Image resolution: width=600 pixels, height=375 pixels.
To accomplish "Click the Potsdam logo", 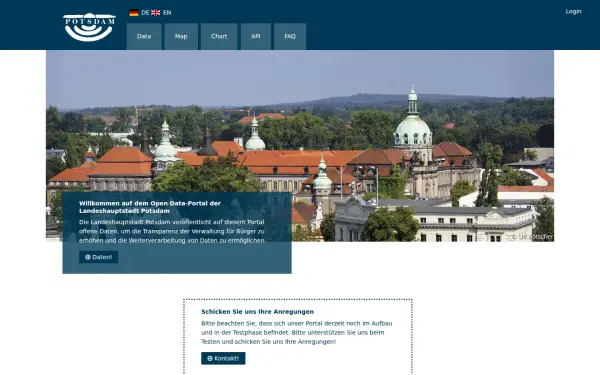I will [x=89, y=27].
